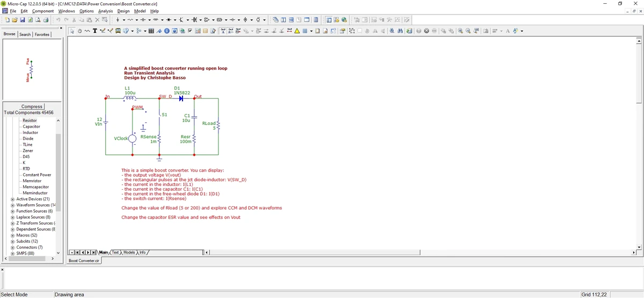
Task: Place a ground symbol from the toolbar
Action: [x=118, y=20]
